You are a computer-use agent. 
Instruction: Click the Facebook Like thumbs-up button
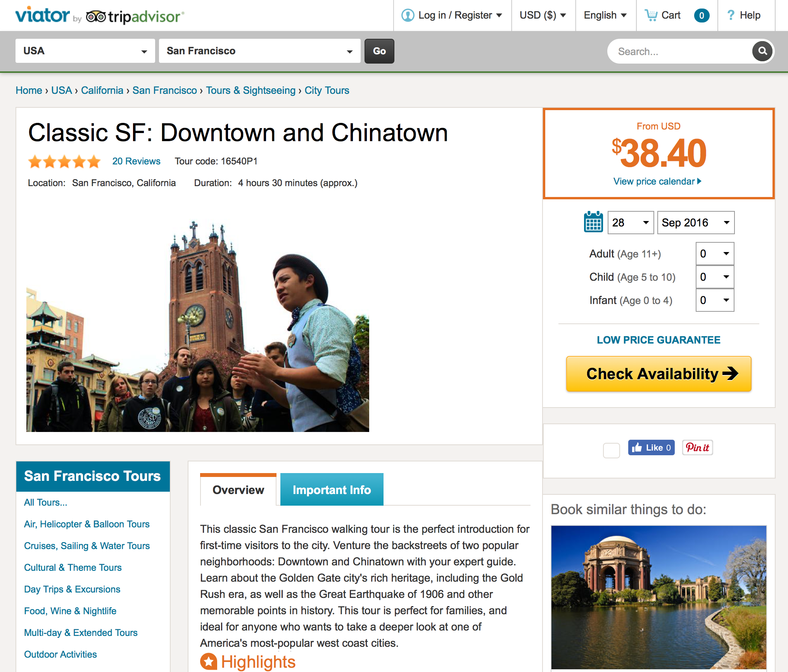[x=651, y=447]
